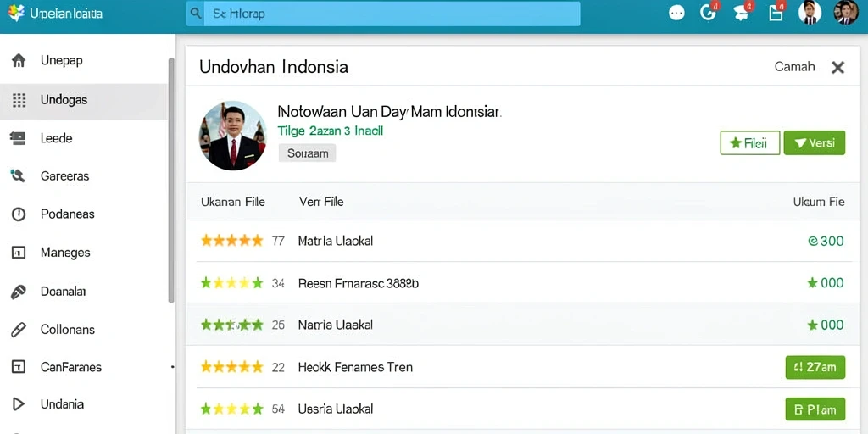Click the Fileii star button
The image size is (868, 434).
tap(750, 142)
